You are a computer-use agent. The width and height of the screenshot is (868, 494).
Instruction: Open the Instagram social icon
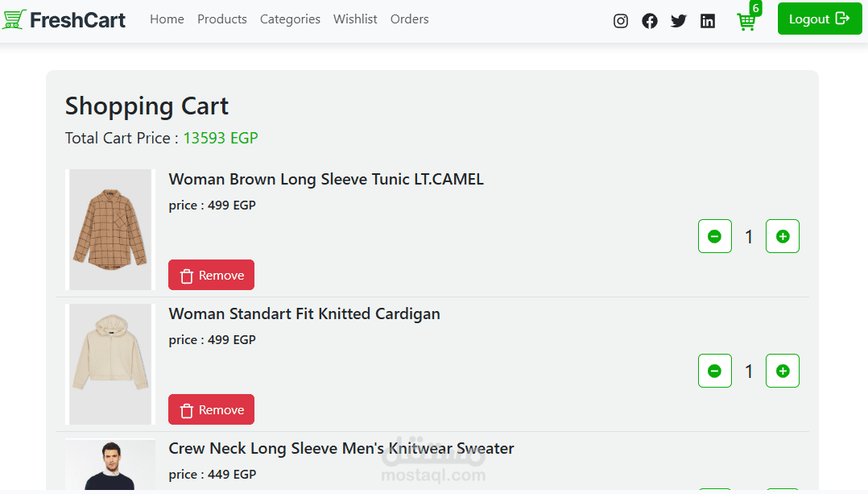621,21
